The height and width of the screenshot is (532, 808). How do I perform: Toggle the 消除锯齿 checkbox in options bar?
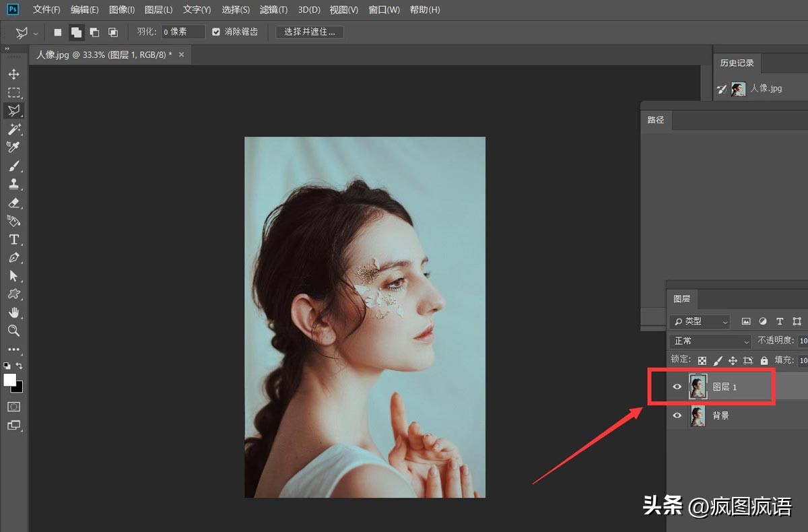215,32
